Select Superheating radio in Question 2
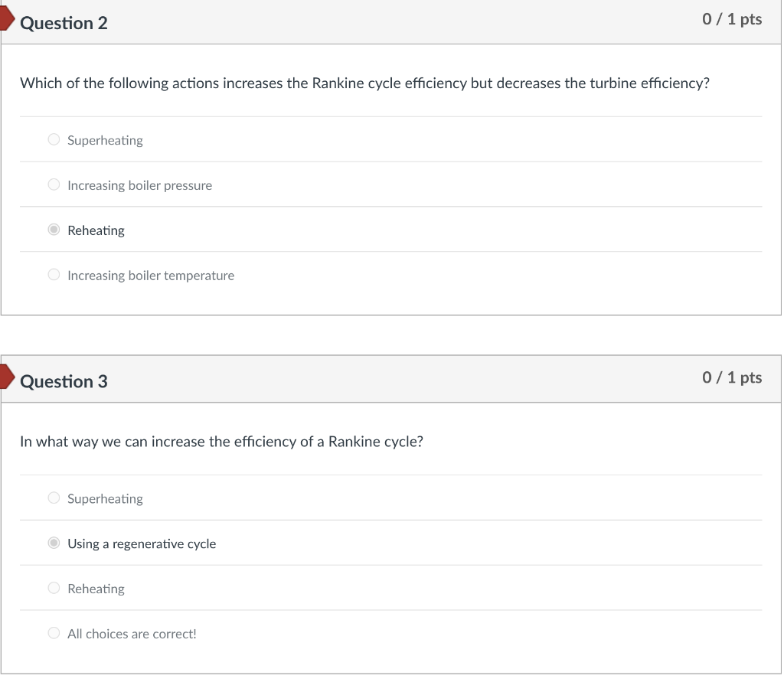 tap(54, 139)
